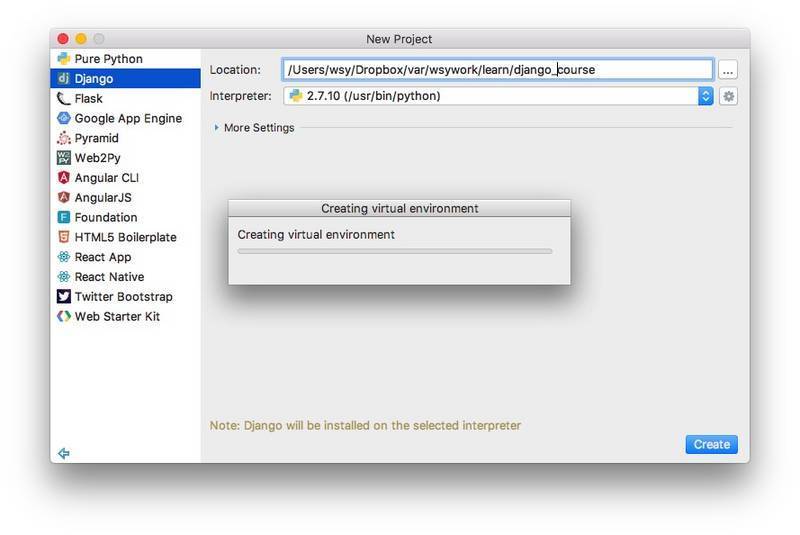
Task: Click the Django dj icon
Action: 63,78
